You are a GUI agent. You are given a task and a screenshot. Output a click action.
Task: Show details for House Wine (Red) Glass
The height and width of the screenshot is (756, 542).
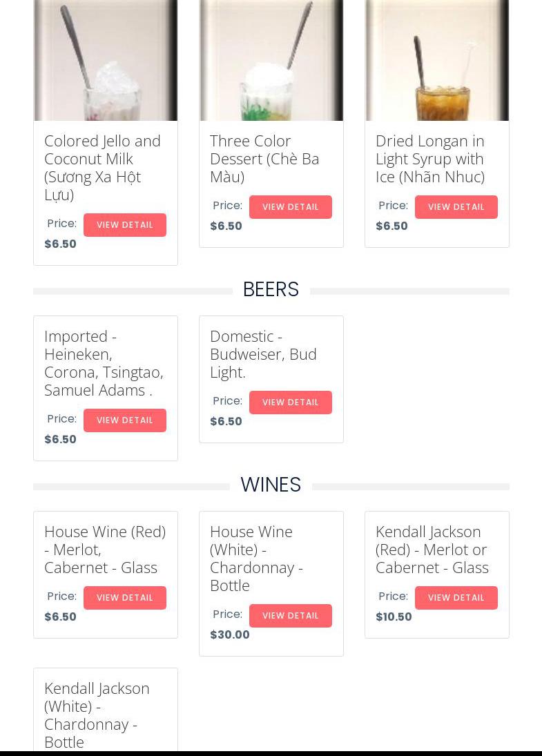click(x=125, y=598)
